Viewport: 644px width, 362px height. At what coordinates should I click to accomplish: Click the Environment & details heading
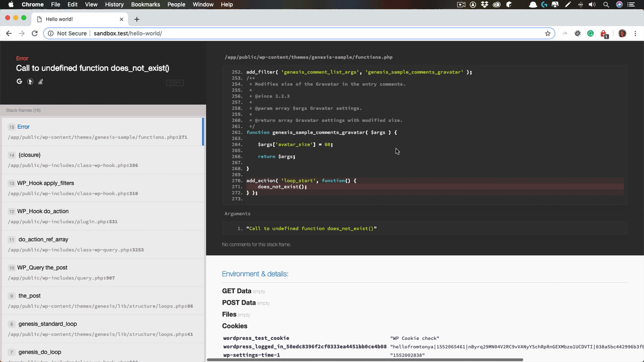tap(255, 274)
